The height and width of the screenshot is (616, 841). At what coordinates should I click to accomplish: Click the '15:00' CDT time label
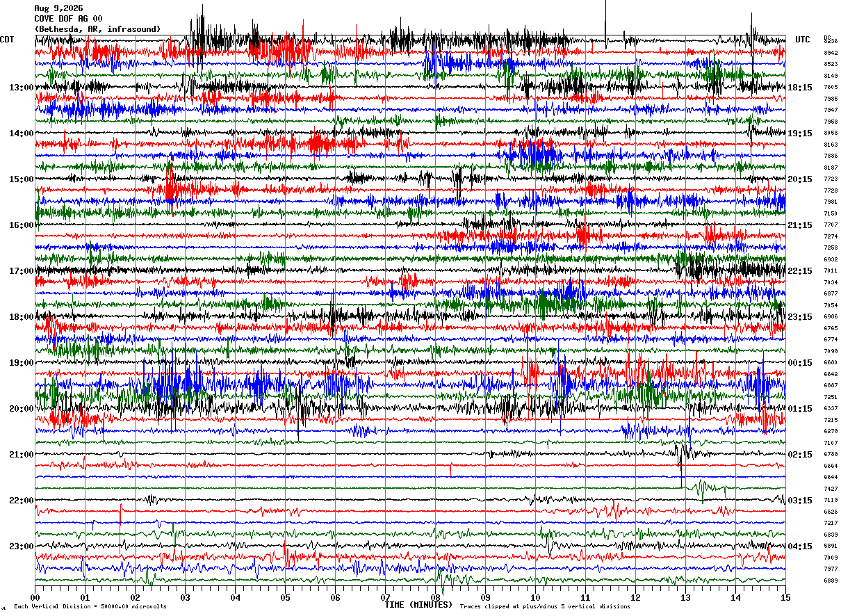pos(21,179)
